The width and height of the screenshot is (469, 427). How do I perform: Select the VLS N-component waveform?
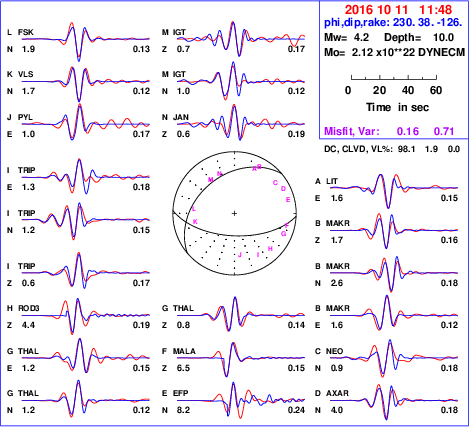pyautogui.click(x=86, y=83)
